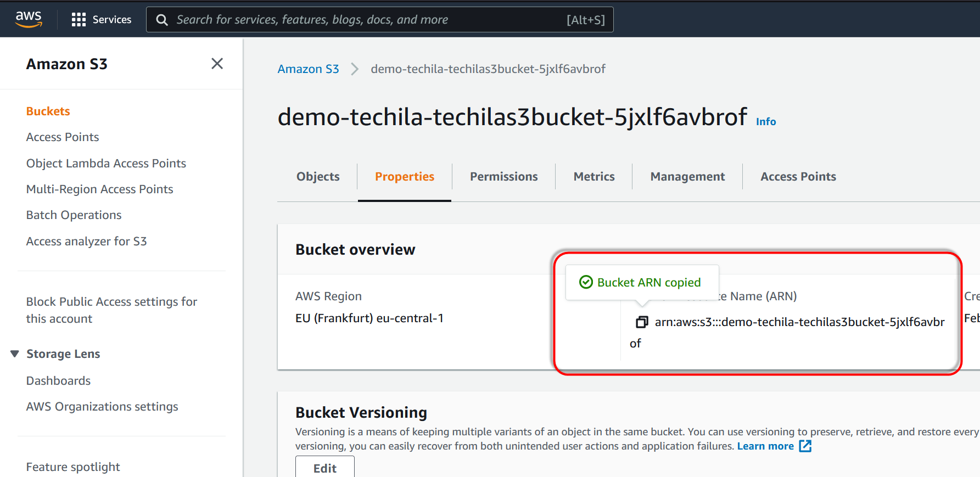This screenshot has height=477, width=980.
Task: Go to the Management tab
Action: (x=687, y=177)
